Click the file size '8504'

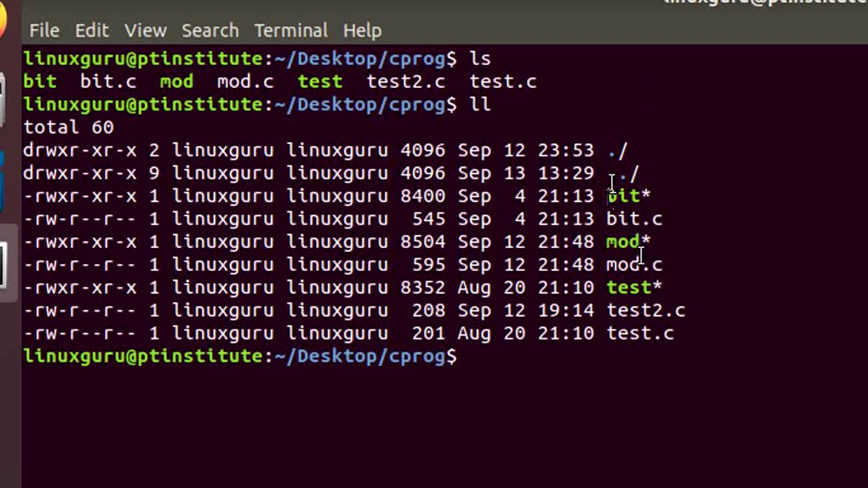pos(423,242)
